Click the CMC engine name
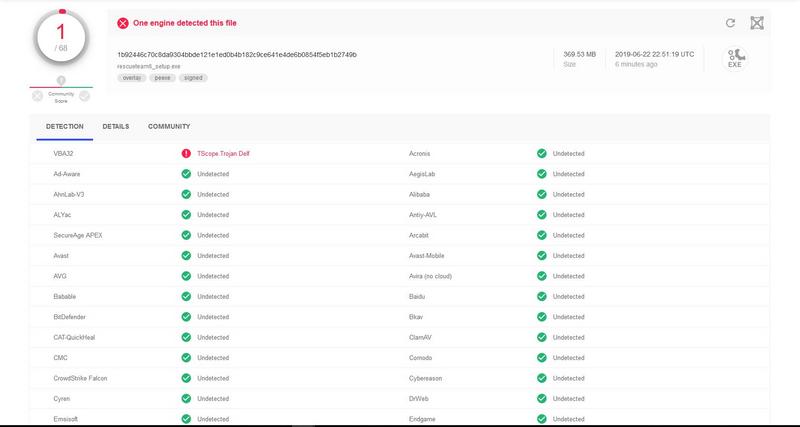Screen dimensions: 800x427 pos(60,358)
